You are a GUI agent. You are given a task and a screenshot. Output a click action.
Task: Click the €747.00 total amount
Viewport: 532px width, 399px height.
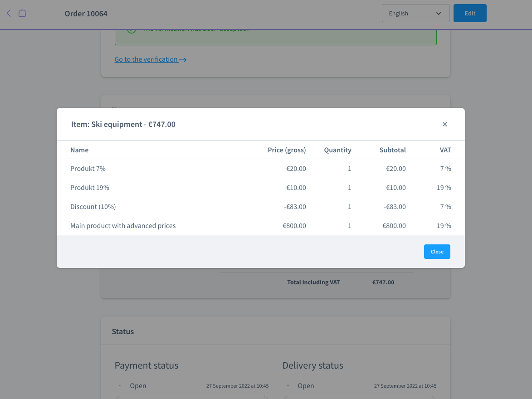(383, 282)
